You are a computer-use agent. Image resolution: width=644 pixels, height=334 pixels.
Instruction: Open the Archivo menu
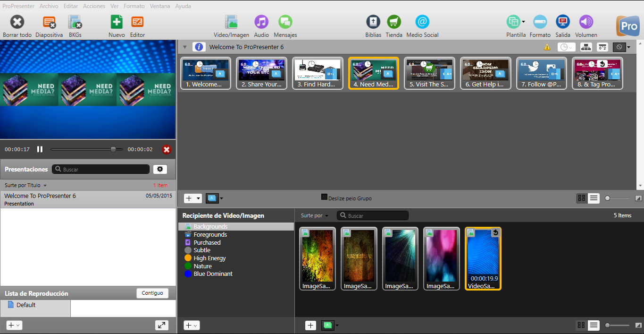click(49, 6)
